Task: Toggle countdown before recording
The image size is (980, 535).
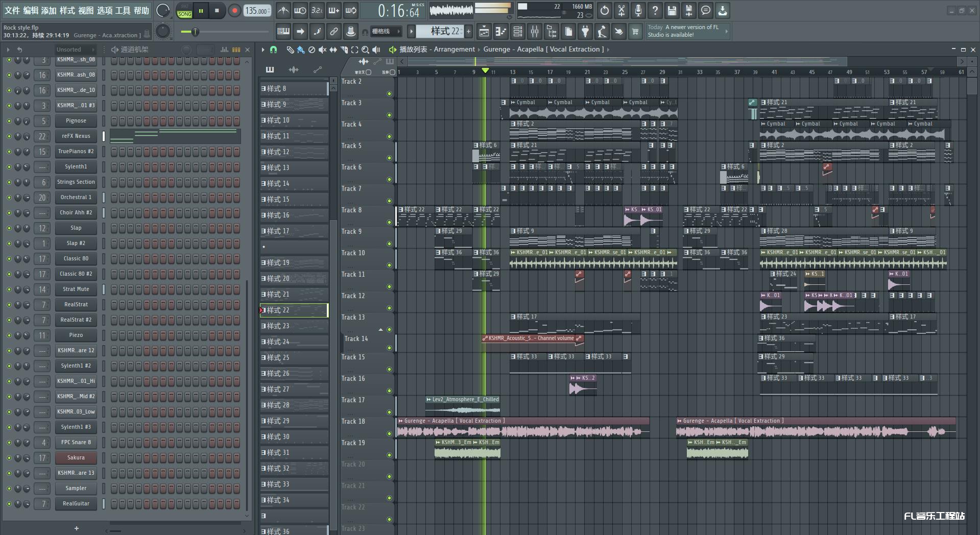Action: tap(317, 10)
